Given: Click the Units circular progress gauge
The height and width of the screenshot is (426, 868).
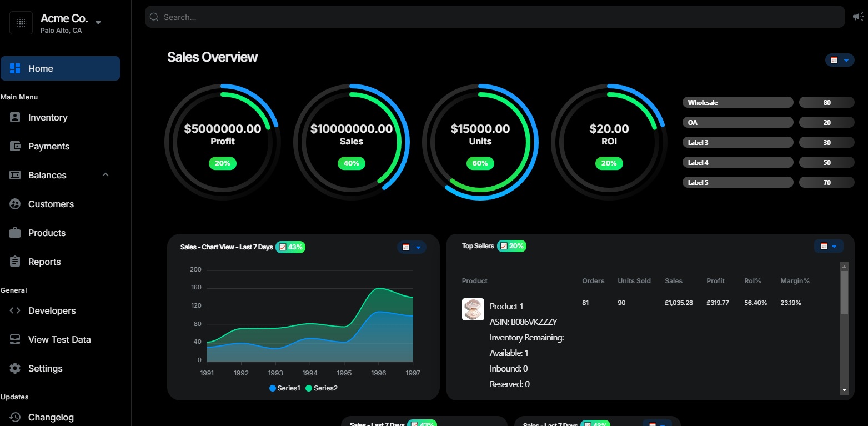Looking at the screenshot, I should [480, 142].
